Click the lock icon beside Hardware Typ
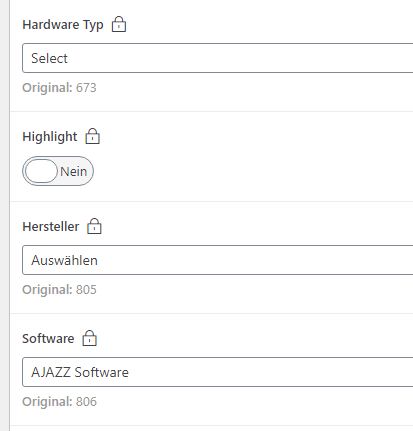The width and height of the screenshot is (413, 431). [119, 24]
